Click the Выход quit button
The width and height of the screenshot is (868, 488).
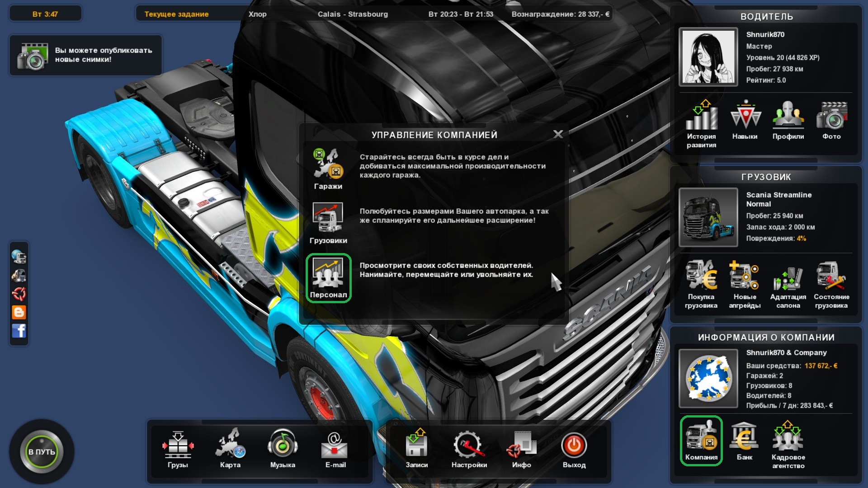point(574,446)
